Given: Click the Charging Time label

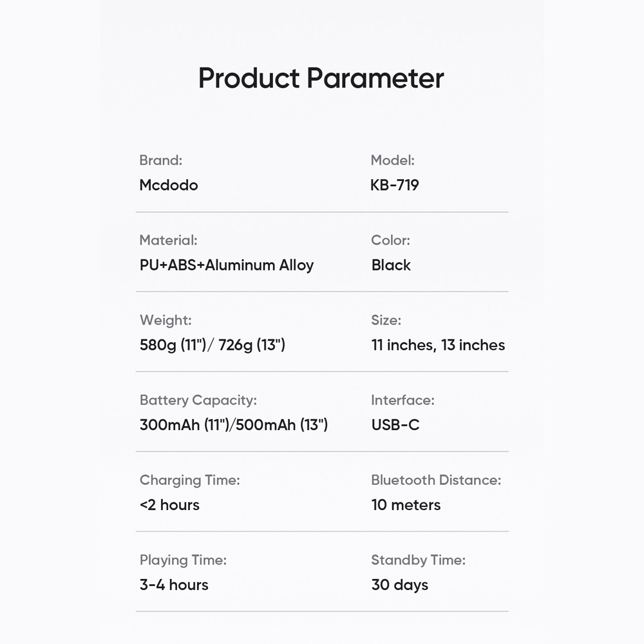Looking at the screenshot, I should point(190,480).
